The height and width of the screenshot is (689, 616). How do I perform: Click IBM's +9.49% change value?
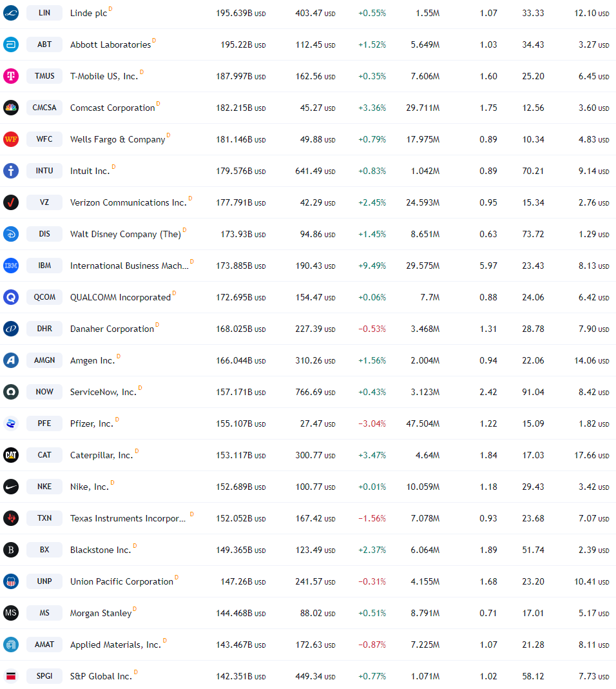[372, 266]
